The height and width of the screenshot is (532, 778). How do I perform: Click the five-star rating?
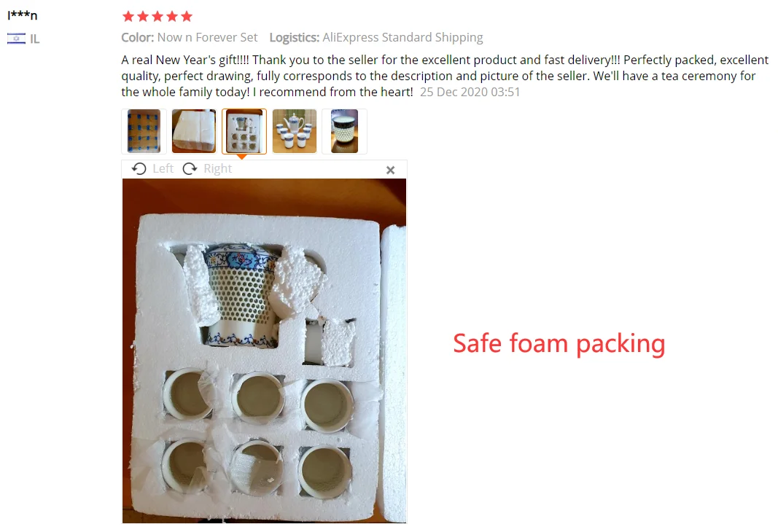(x=157, y=17)
